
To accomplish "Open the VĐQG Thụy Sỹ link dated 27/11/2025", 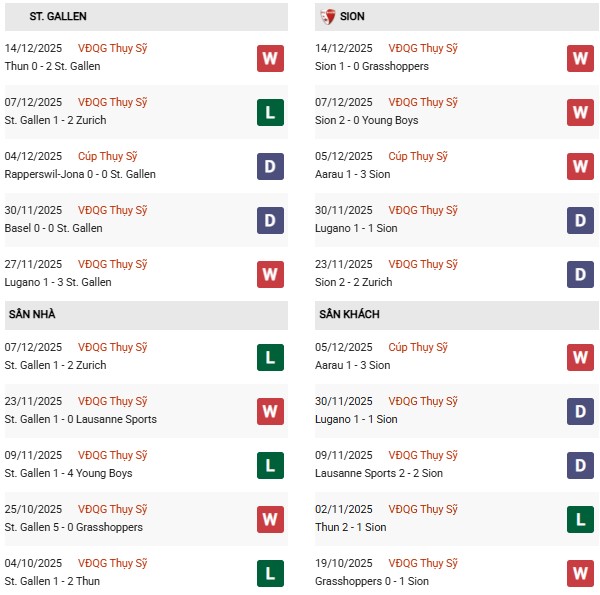I will tap(113, 264).
